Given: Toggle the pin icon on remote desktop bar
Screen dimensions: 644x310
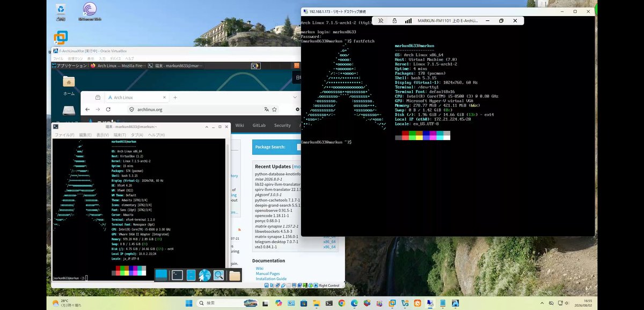Looking at the screenshot, I should 380,20.
